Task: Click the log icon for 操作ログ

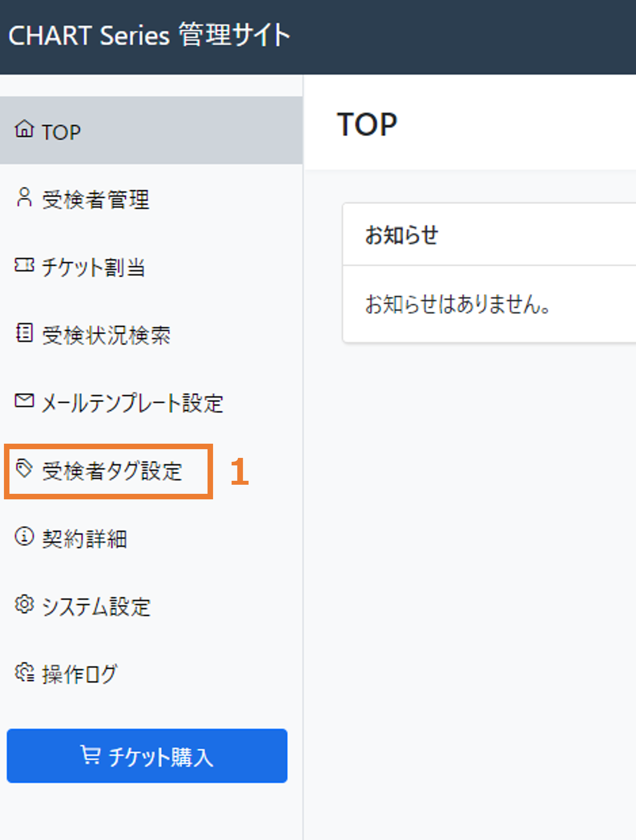Action: coord(24,672)
